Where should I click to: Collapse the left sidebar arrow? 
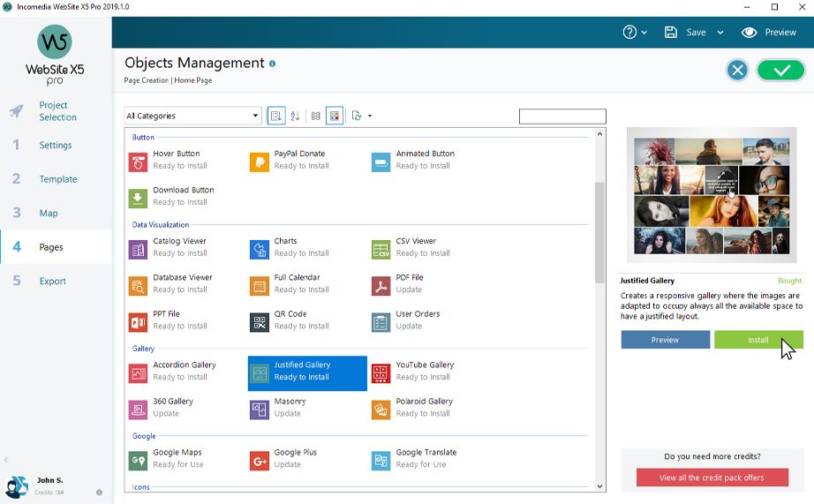[x=5, y=460]
